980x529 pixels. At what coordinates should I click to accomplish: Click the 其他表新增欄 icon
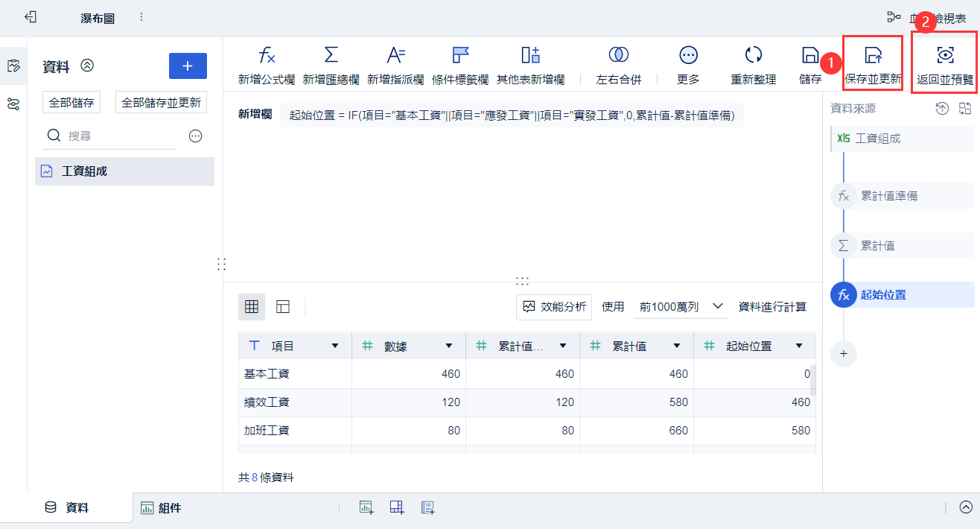pyautogui.click(x=530, y=55)
